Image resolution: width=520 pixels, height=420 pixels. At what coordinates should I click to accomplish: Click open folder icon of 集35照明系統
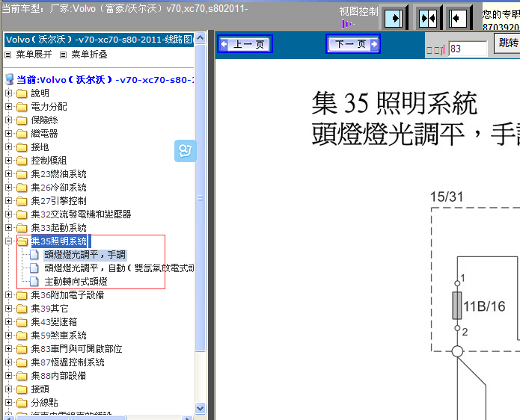tap(22, 241)
